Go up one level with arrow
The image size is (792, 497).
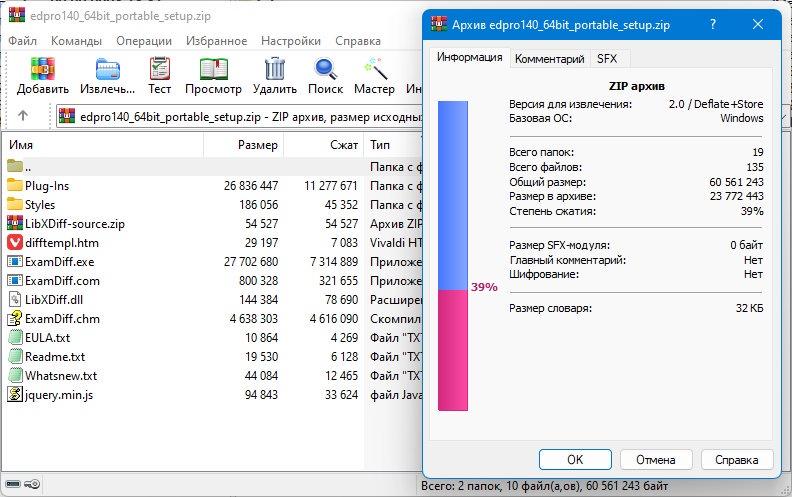(x=23, y=116)
